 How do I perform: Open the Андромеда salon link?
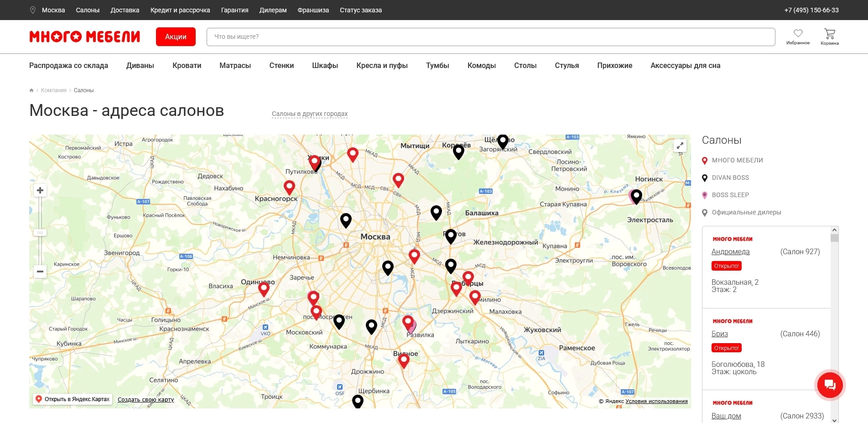click(730, 251)
